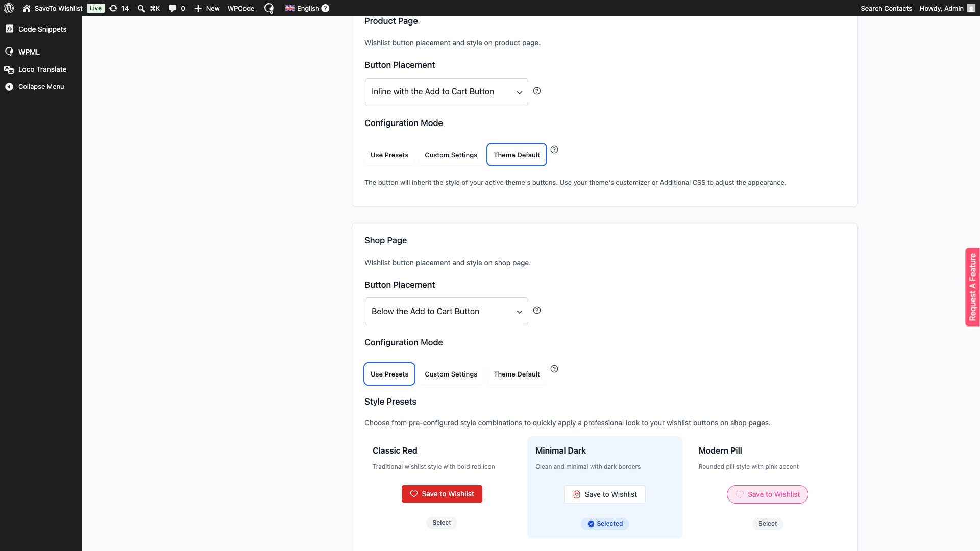Click the English language flag
This screenshot has height=551, width=980.
click(x=290, y=8)
